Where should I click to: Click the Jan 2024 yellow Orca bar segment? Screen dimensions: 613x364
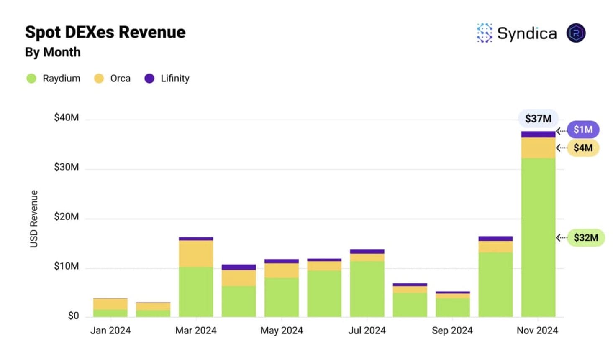110,304
